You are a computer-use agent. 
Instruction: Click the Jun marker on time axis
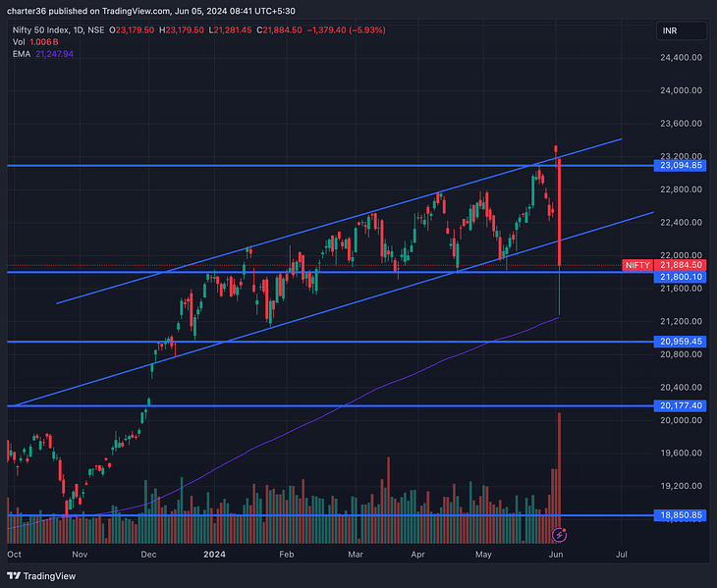pyautogui.click(x=556, y=555)
